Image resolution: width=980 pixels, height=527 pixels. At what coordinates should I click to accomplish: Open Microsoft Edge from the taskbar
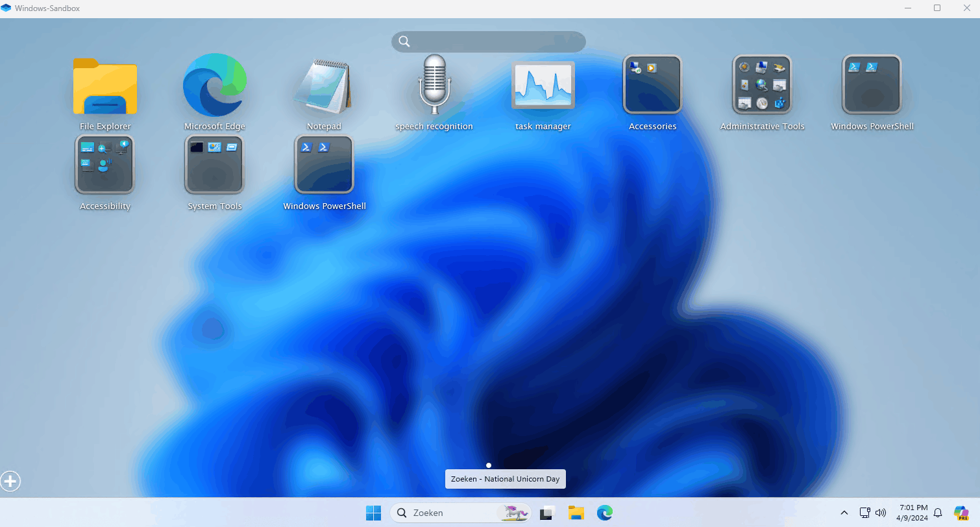click(x=604, y=513)
